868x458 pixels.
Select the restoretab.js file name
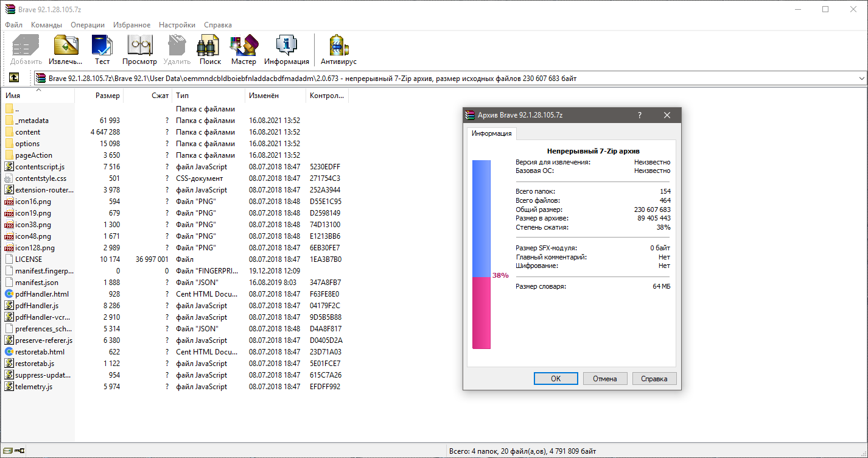(x=35, y=364)
